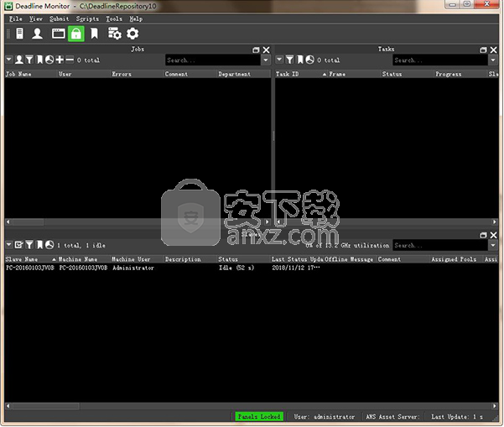The height and width of the screenshot is (427, 504).
Task: Open the Tasks panel options dropdown arrow
Action: (x=279, y=60)
